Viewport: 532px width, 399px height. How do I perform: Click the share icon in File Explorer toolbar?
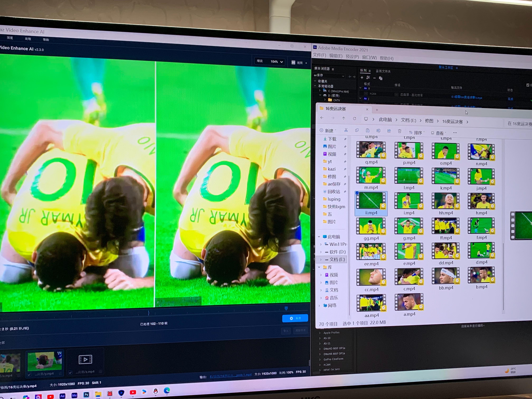point(389,131)
